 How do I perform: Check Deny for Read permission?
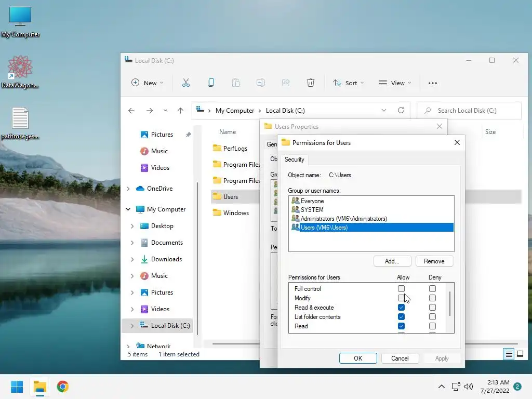(x=432, y=326)
